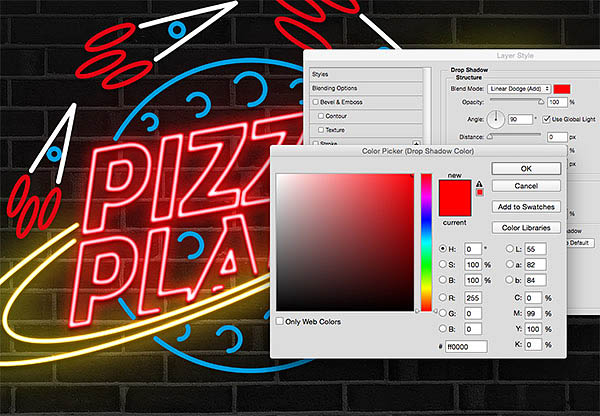600x416 pixels.
Task: Click the drop shadow red color swatch
Action: (562, 89)
